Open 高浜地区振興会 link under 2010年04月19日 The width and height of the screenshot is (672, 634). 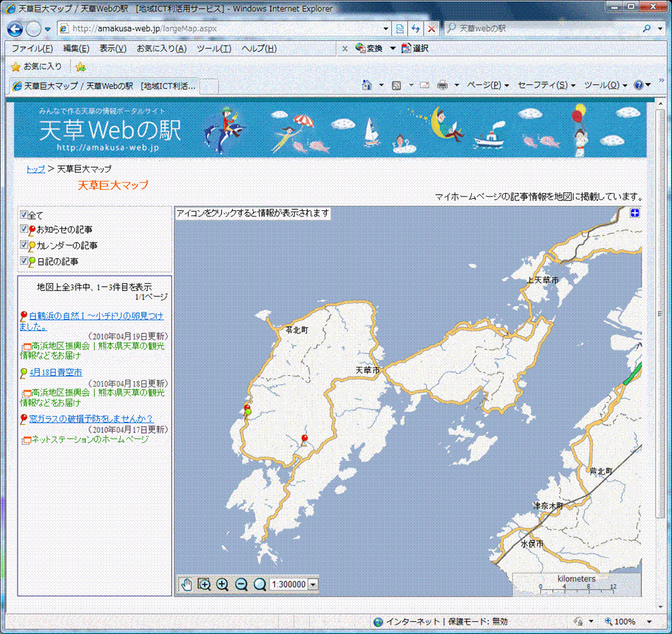click(x=92, y=351)
